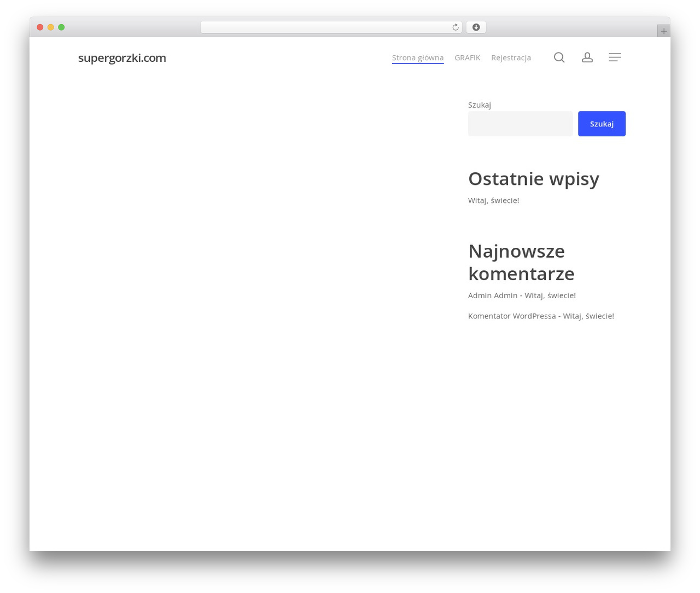700x593 pixels.
Task: Open the site search magnifier icon
Action: [559, 57]
